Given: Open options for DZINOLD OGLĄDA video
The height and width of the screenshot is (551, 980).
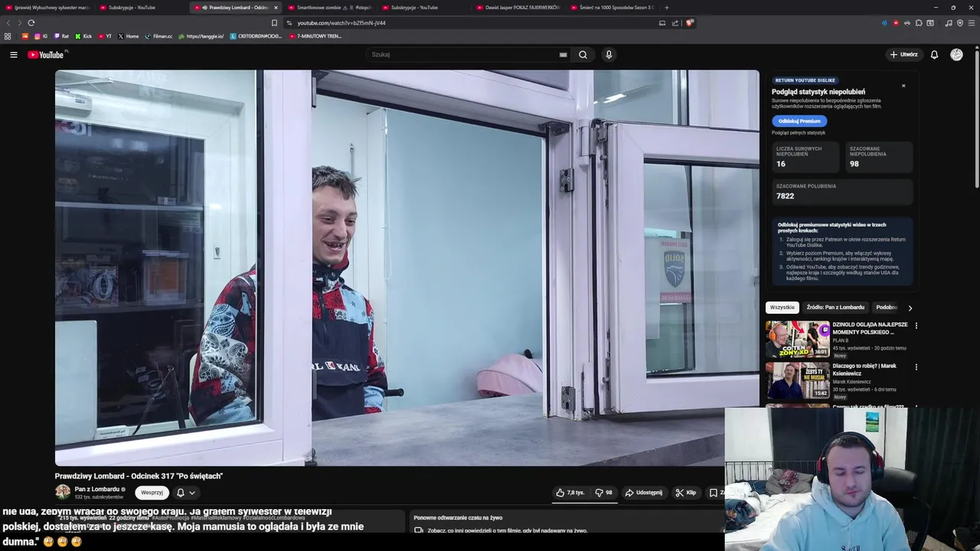Looking at the screenshot, I should coord(916,325).
